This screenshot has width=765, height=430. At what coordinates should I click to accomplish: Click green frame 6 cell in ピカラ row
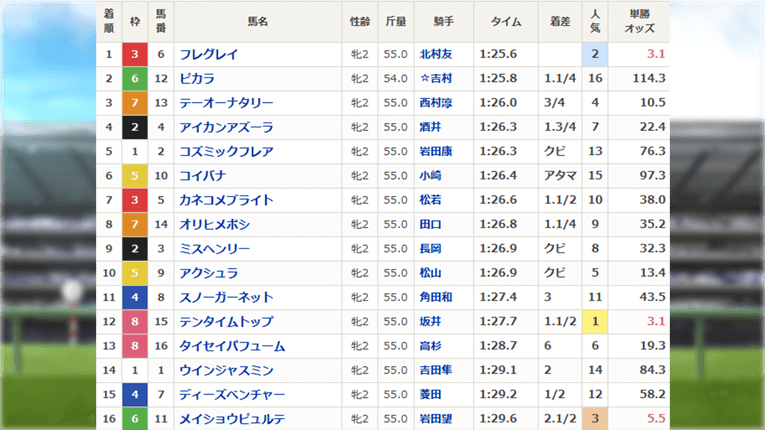[x=135, y=78]
